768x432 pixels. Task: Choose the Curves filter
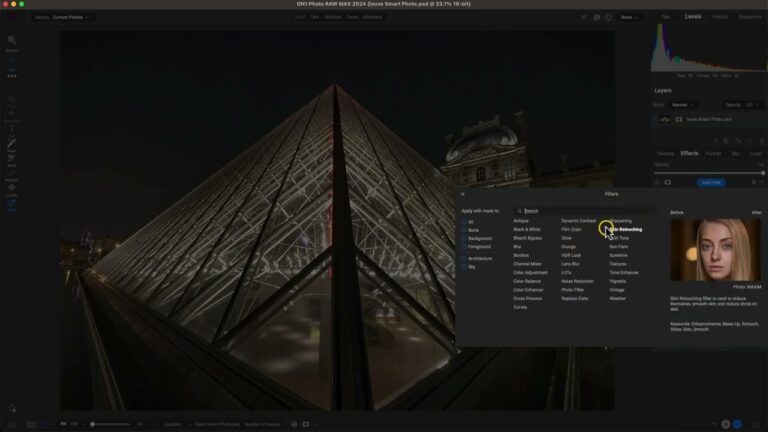tap(520, 307)
